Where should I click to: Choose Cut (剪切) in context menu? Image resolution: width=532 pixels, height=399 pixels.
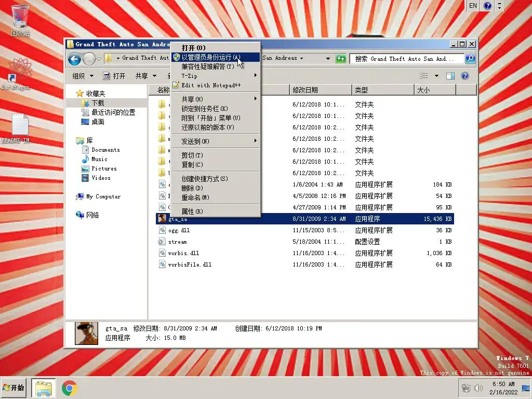click(216, 155)
